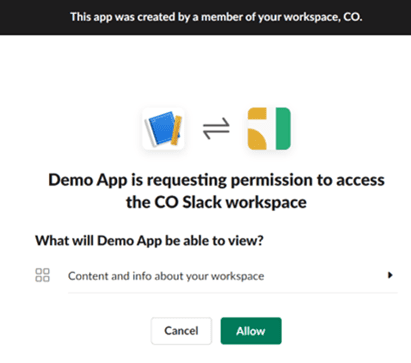Click the four-squares grid icon
This screenshot has height=363, width=411.
[x=42, y=275]
